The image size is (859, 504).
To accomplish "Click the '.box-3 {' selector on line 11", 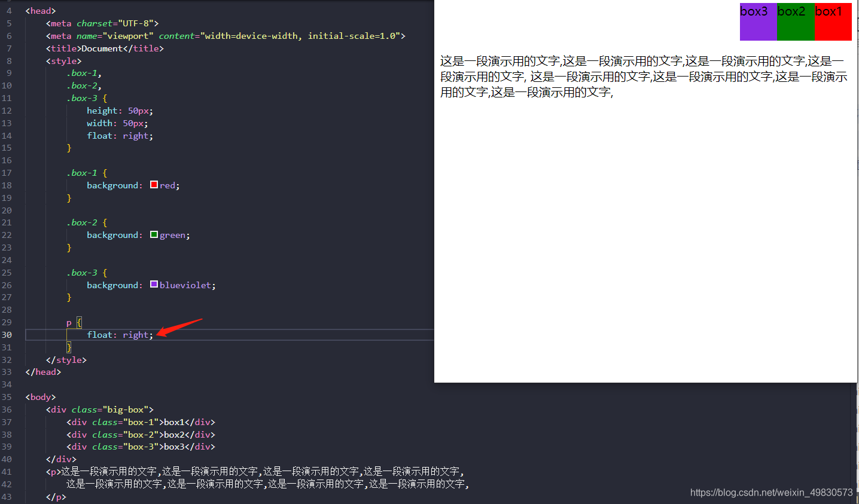I will pos(87,98).
